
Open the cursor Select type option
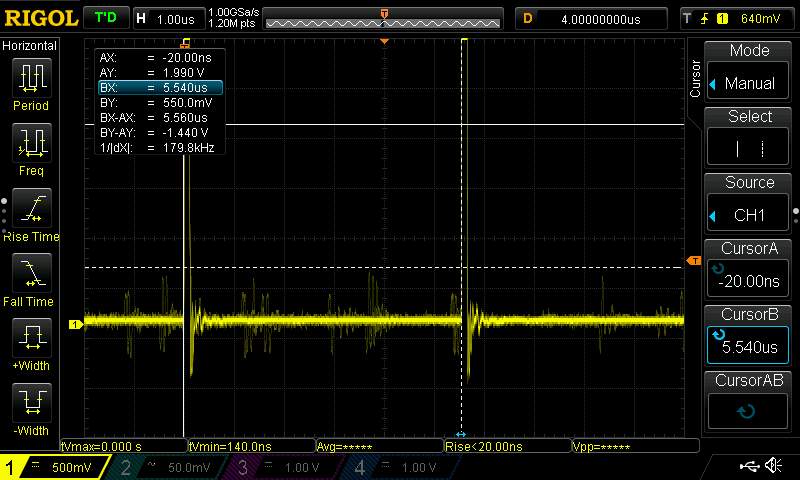pyautogui.click(x=749, y=138)
